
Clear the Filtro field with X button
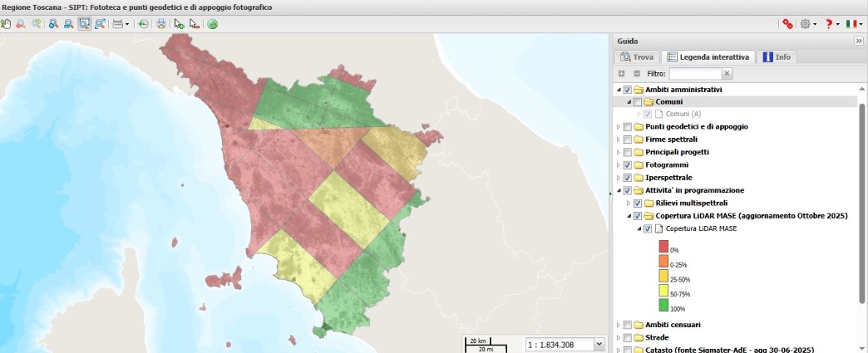(726, 74)
